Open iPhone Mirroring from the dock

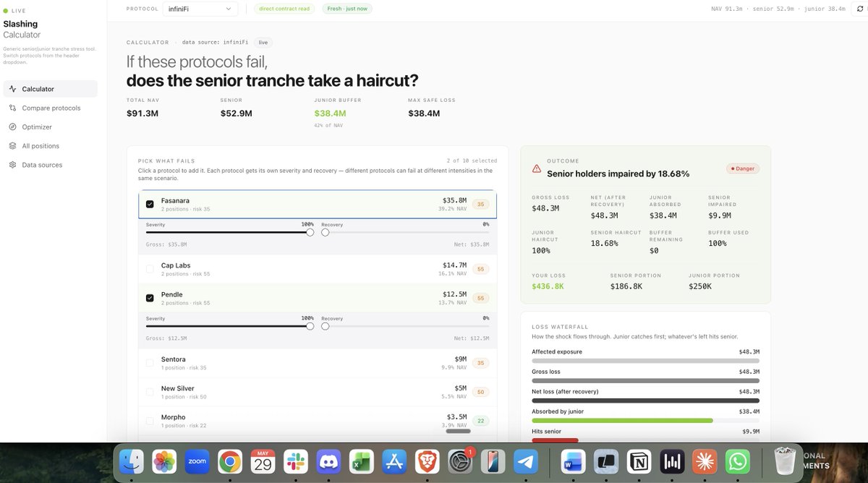(x=493, y=462)
